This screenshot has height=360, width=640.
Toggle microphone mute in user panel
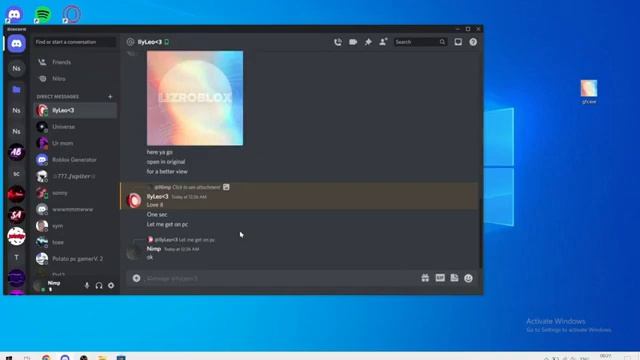(x=87, y=286)
